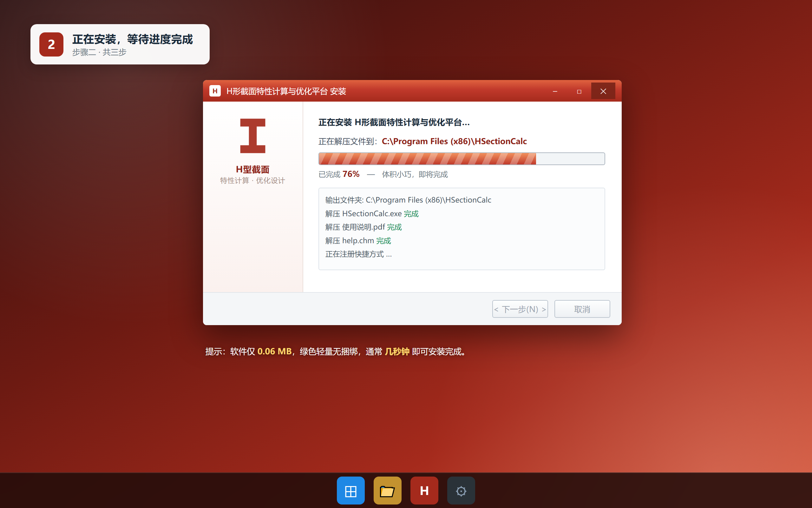Open the settings gear icon on taskbar
Viewport: 812px width, 508px height.
[461, 490]
